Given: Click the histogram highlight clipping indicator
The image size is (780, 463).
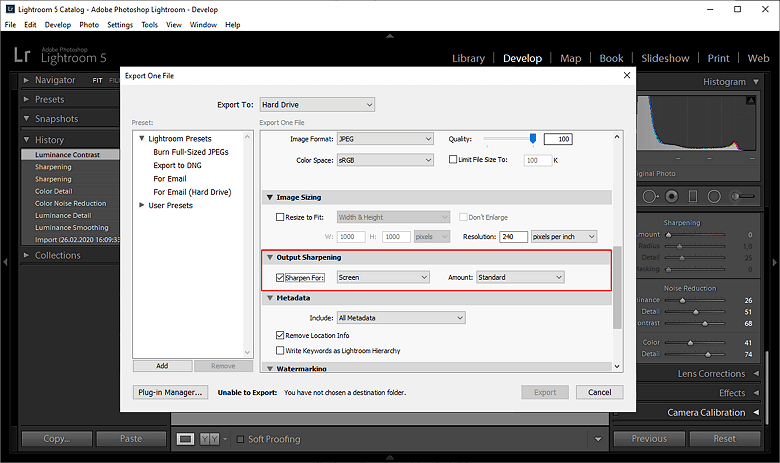Looking at the screenshot, I should (751, 100).
